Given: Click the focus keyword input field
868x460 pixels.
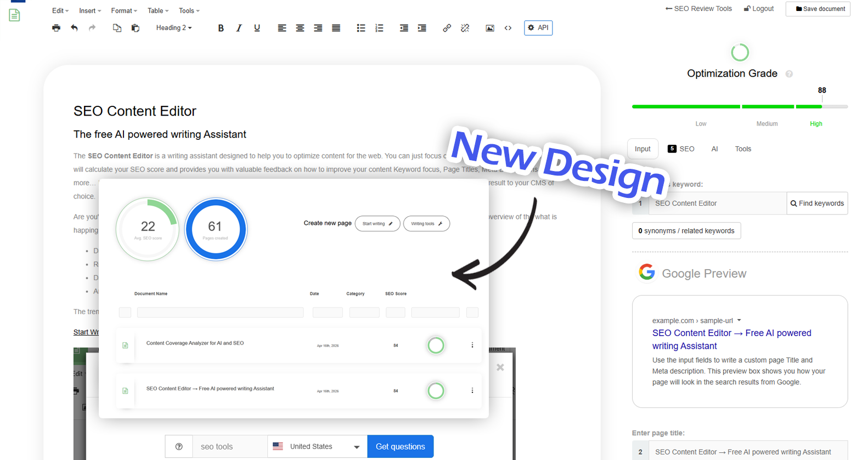Looking at the screenshot, I should pyautogui.click(x=718, y=203).
